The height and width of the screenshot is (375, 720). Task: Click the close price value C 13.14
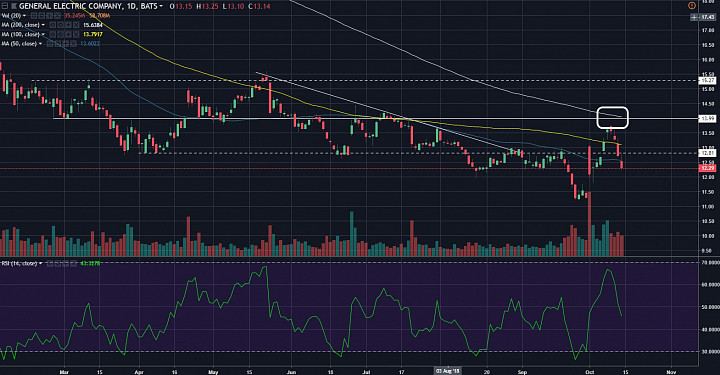[259, 6]
